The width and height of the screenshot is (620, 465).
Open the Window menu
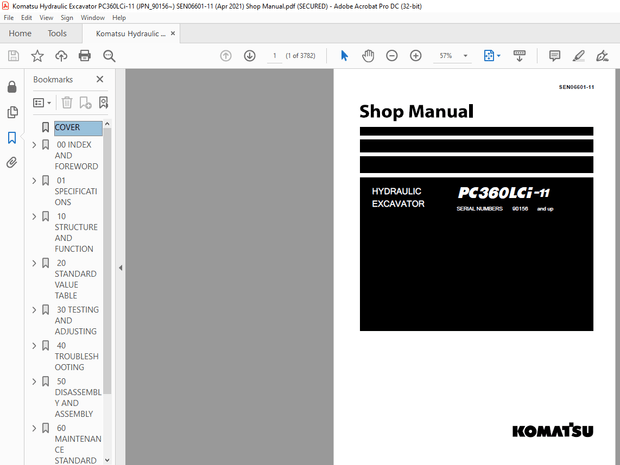point(93,18)
